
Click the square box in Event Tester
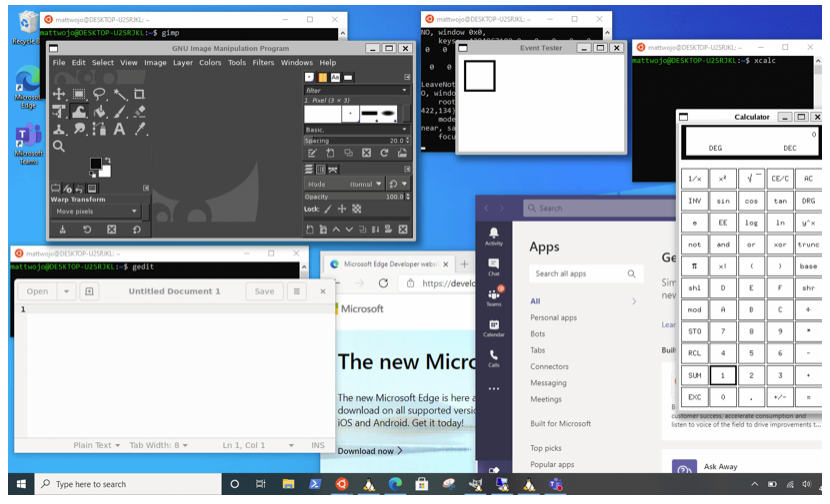(x=480, y=76)
